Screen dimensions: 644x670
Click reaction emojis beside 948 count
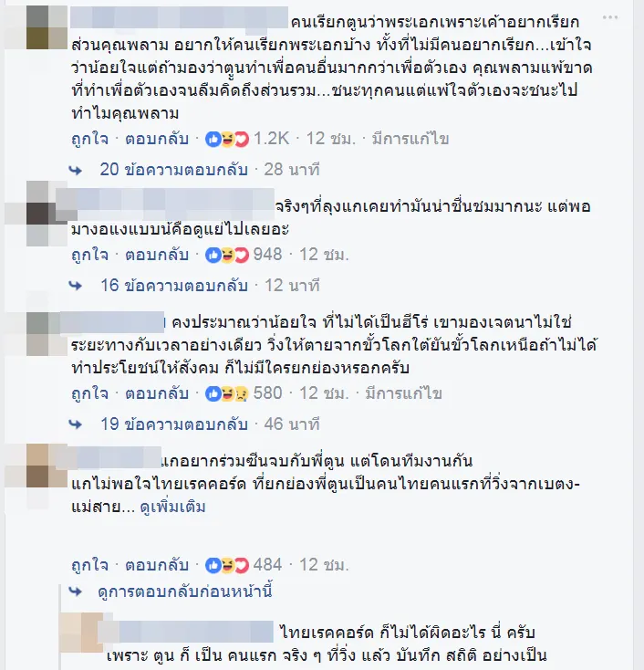click(x=227, y=255)
